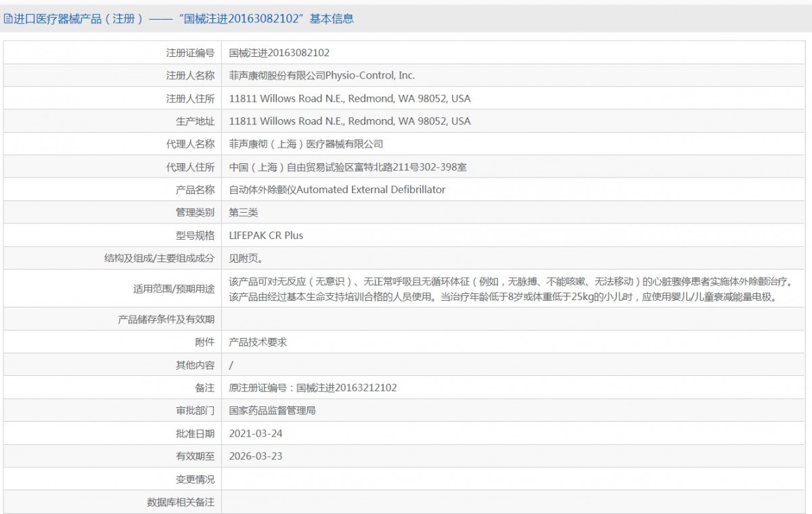Click the 数据库相关备注 label
Image resolution: width=812 pixels, height=514 pixels.
(x=181, y=502)
